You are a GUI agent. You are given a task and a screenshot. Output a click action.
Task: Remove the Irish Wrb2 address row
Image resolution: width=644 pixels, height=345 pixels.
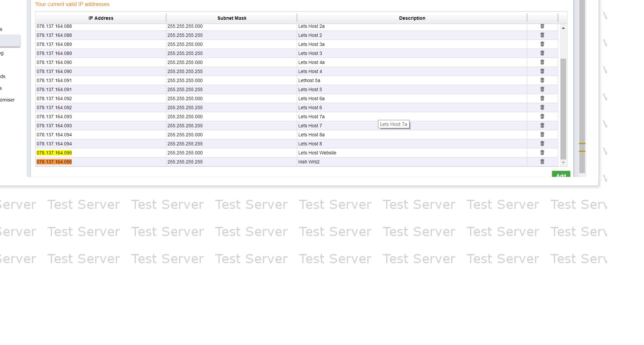tap(542, 162)
